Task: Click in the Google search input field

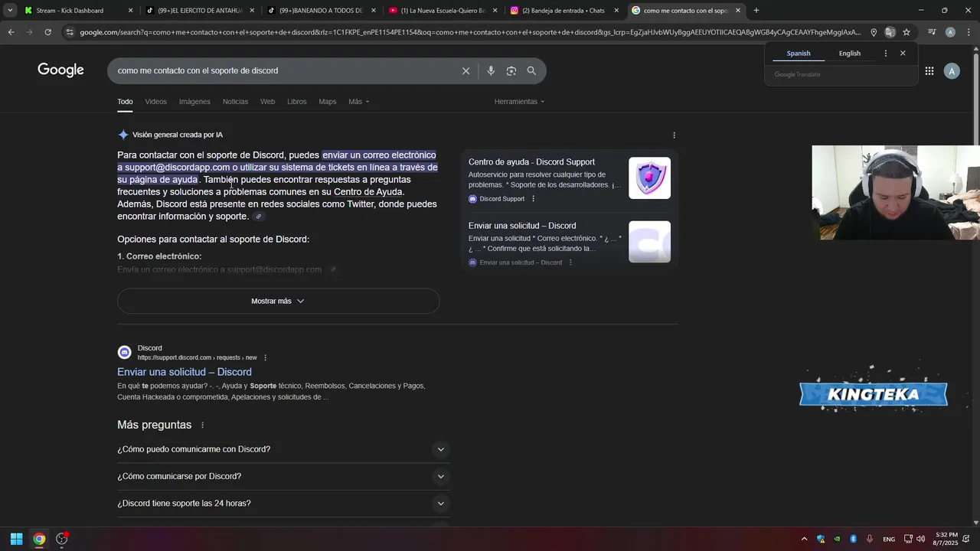Action: (x=283, y=70)
